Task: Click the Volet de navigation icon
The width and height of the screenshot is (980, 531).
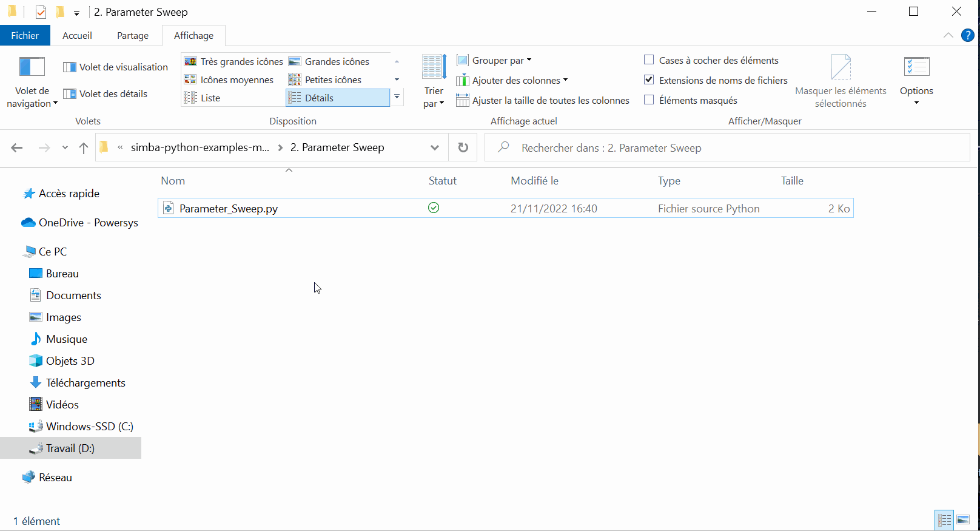Action: tap(32, 67)
